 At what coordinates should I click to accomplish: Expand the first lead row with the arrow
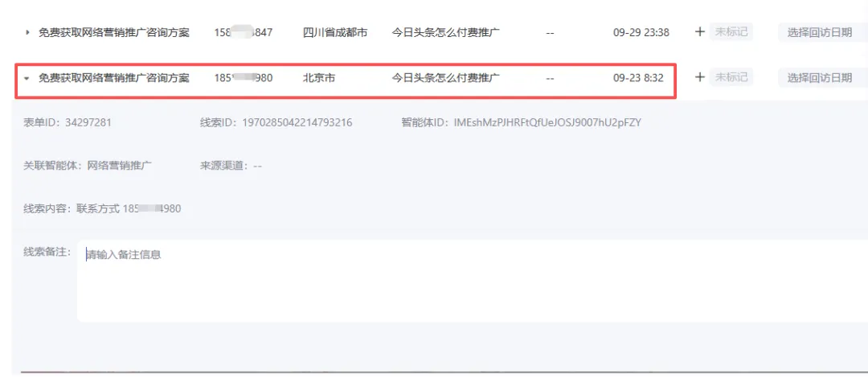27,33
